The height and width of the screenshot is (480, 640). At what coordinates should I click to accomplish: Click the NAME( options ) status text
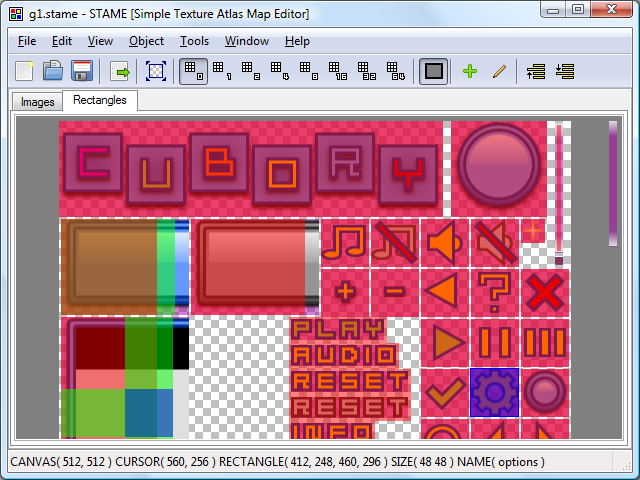[x=501, y=462]
